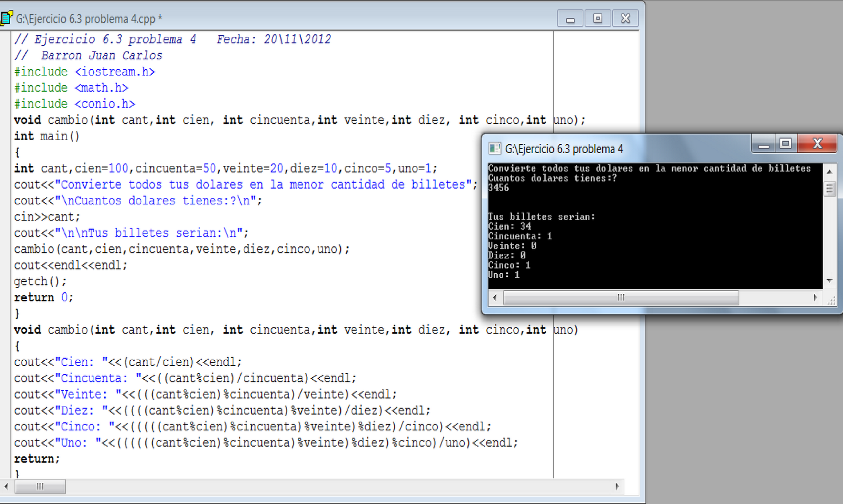Minimize the code editor window
Image resolution: width=843 pixels, height=504 pixels.
pos(570,18)
